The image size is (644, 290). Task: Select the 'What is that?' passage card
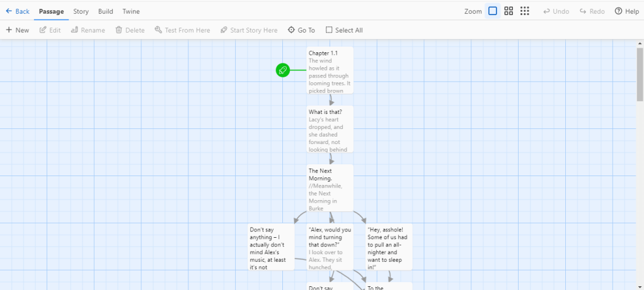click(330, 129)
